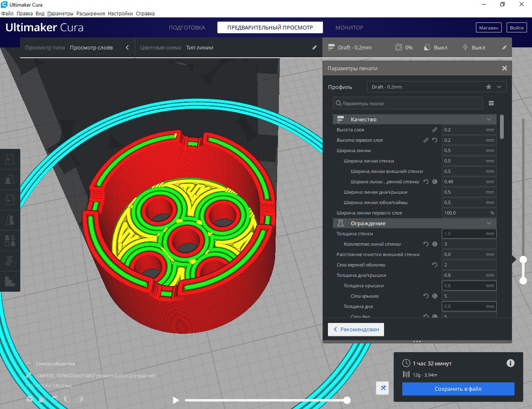This screenshot has height=409, width=532.
Task: Switch to ПОДГОТОВКА stage tab
Action: point(187,27)
